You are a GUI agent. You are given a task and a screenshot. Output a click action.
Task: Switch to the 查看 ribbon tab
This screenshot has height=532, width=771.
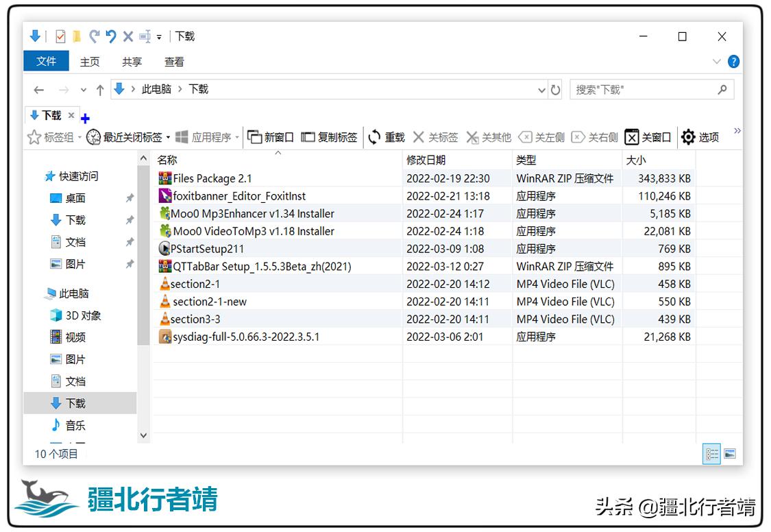click(x=173, y=62)
